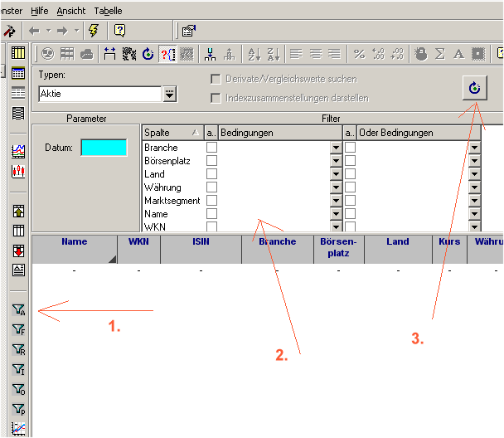Open the help question mark icon
Viewport: 504px width, 438px height.
(x=119, y=31)
